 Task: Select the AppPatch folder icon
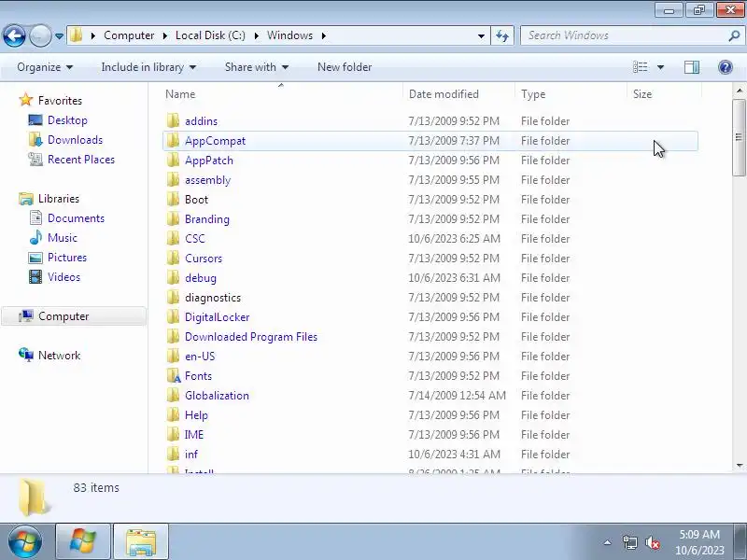[x=173, y=160]
